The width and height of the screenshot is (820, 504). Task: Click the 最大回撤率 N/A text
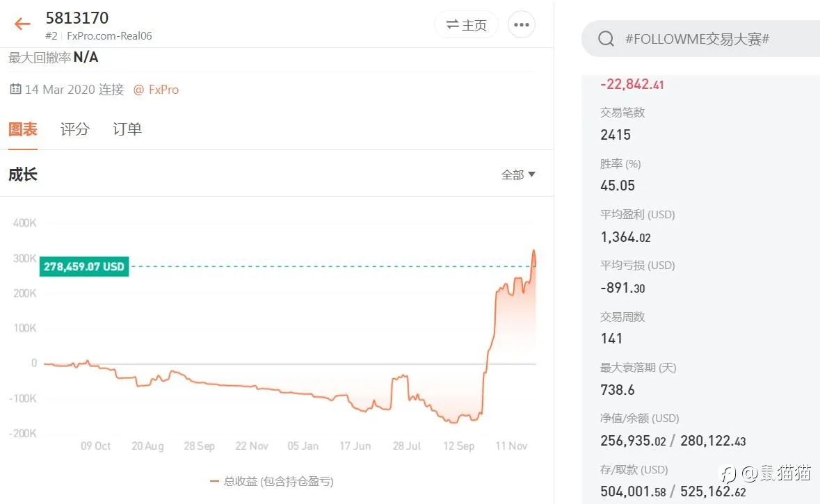point(54,57)
